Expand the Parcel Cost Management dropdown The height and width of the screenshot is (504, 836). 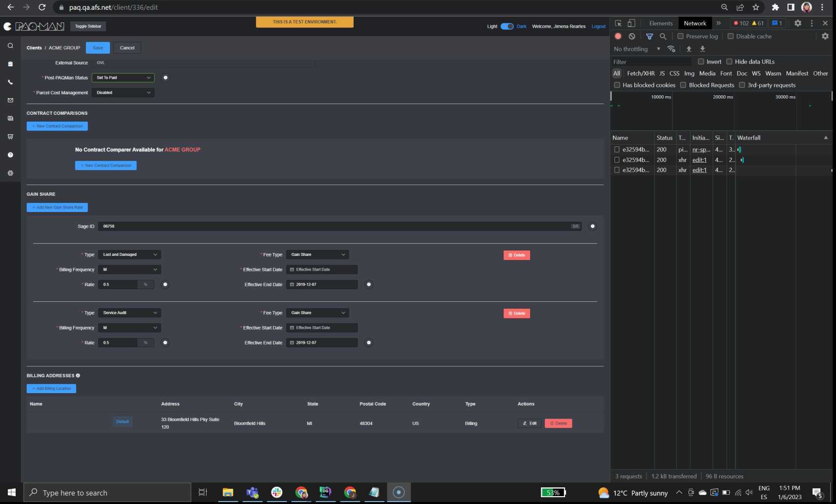tap(123, 92)
